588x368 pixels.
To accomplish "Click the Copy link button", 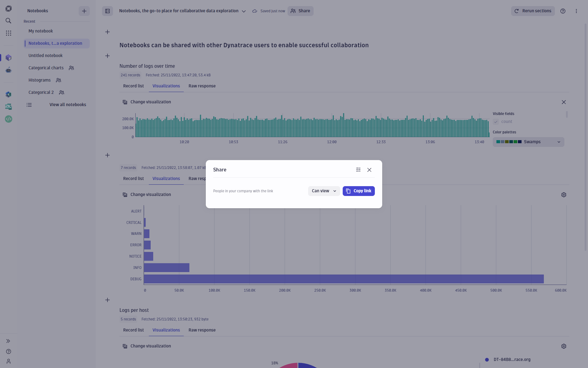I will 359,191.
